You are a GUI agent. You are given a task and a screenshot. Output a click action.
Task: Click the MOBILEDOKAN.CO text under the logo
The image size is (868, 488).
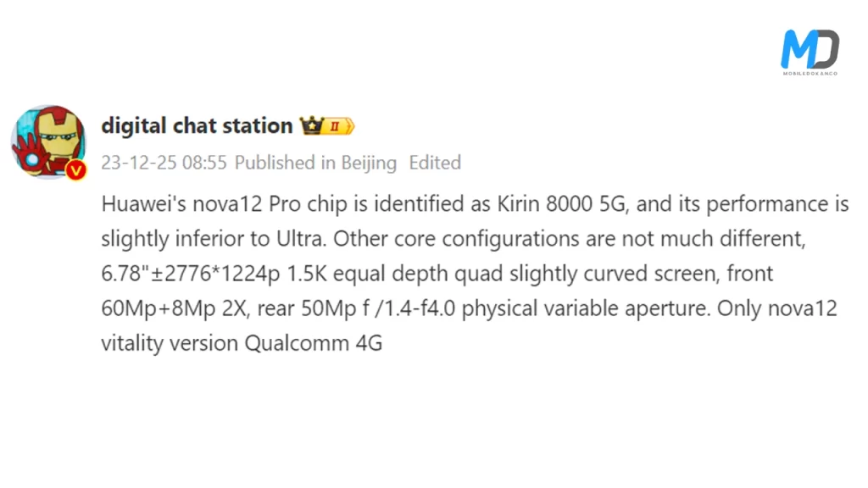click(810, 74)
